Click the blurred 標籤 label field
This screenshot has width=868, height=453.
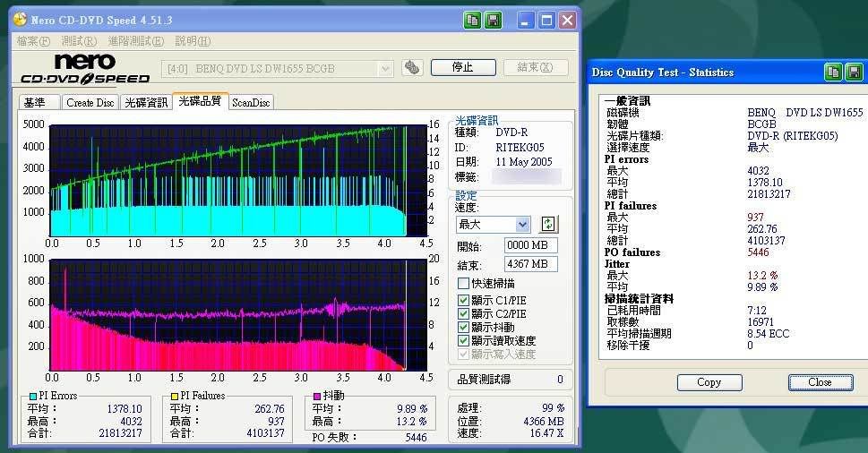tap(527, 177)
